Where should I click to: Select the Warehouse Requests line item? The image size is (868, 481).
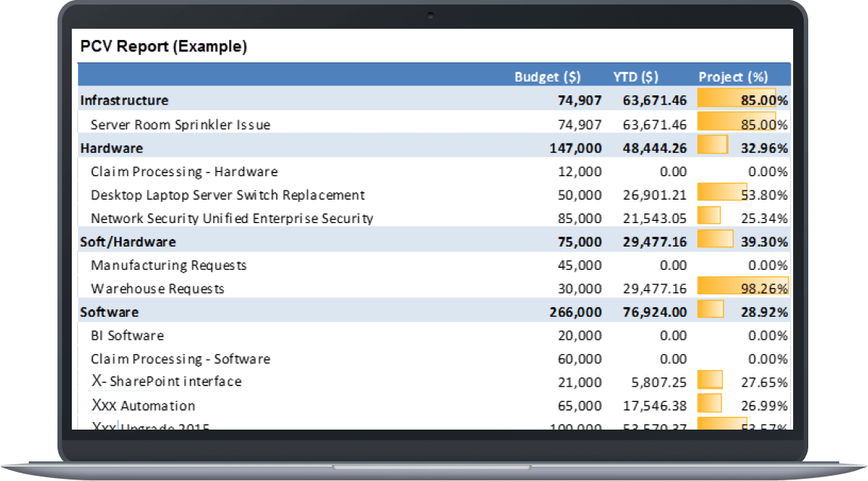point(157,289)
